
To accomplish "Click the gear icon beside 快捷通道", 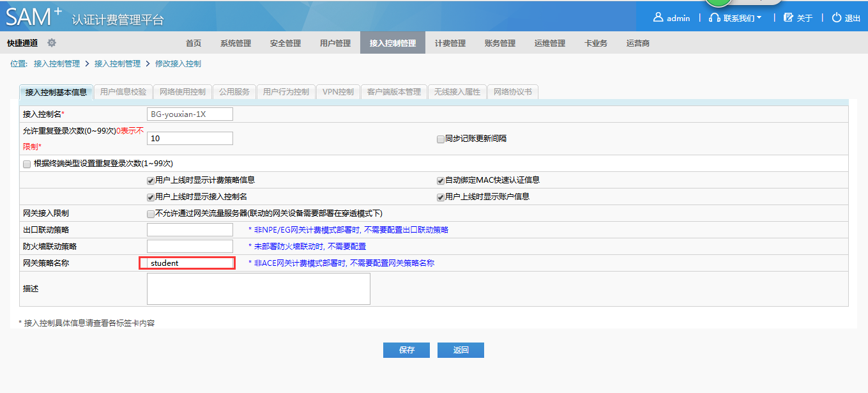I will (52, 43).
